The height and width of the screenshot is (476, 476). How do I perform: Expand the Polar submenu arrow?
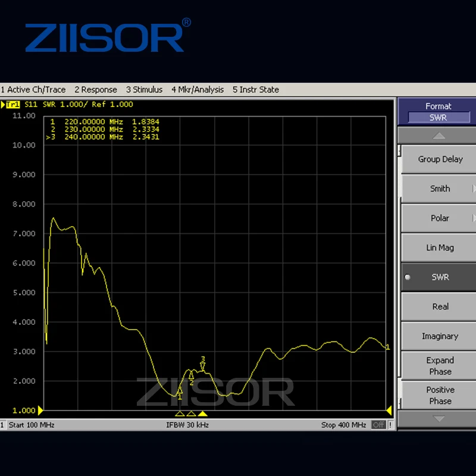474,218
